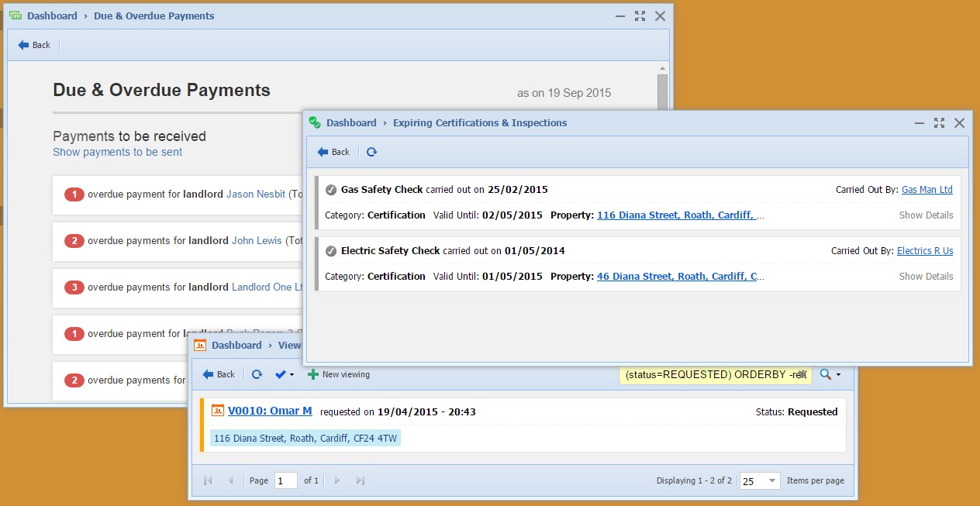Image resolution: width=980 pixels, height=506 pixels.
Task: Click Dashboard breadcrumb in Payments window
Action: coord(52,15)
